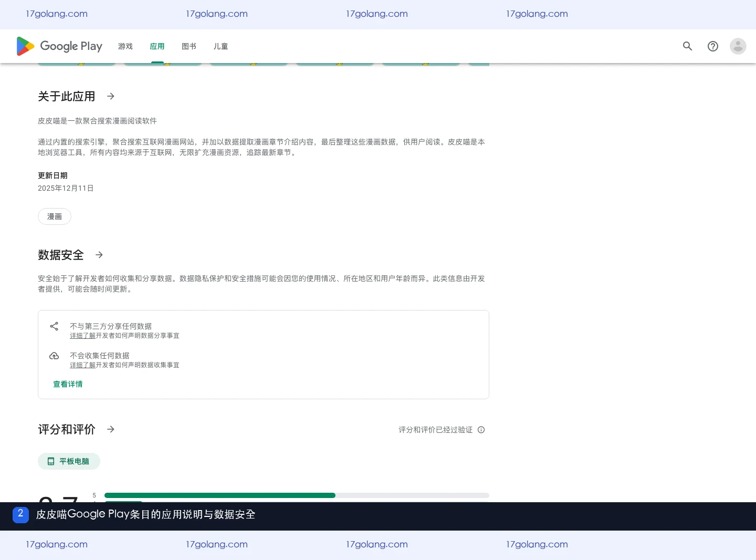Click the 数据安全 heading
Screen dimensions: 756x560
tap(61, 255)
